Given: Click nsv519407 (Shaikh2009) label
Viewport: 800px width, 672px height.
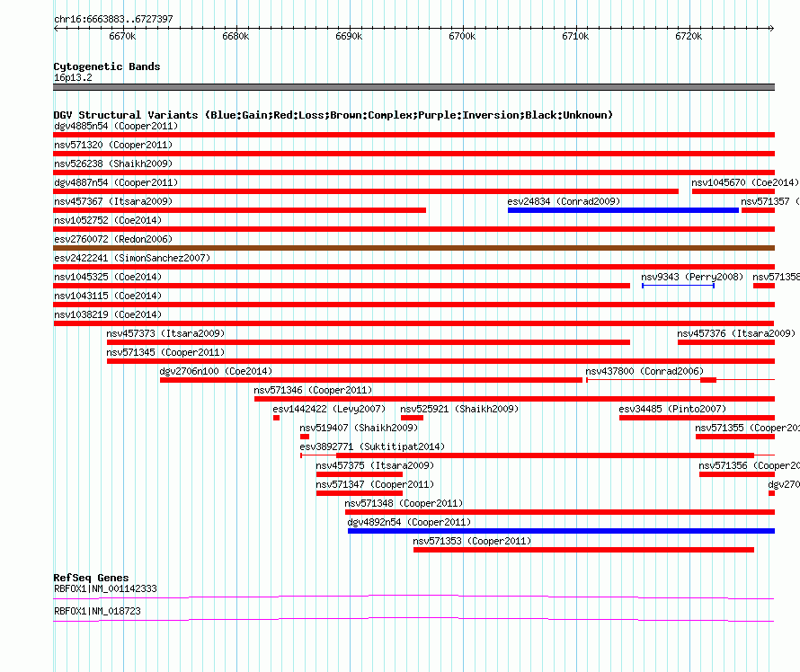Looking at the screenshot, I should coord(359,428).
